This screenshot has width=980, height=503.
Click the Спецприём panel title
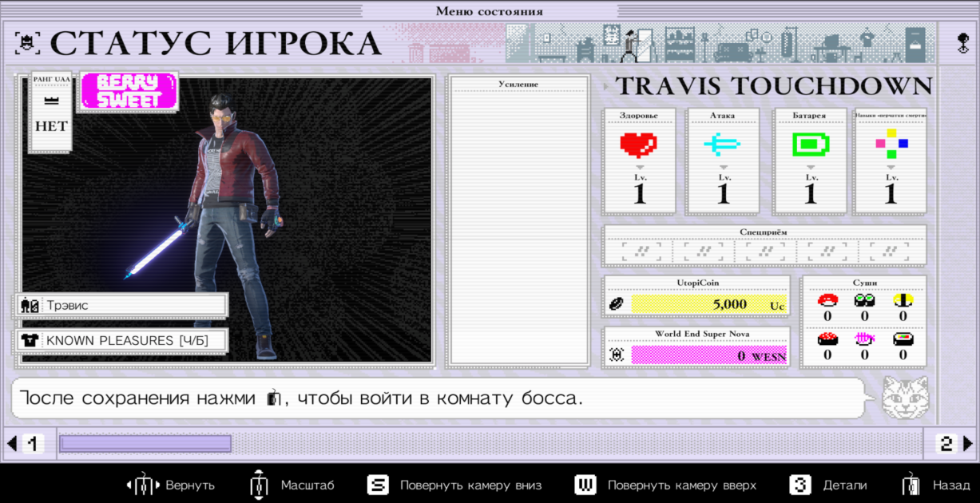pos(764,232)
